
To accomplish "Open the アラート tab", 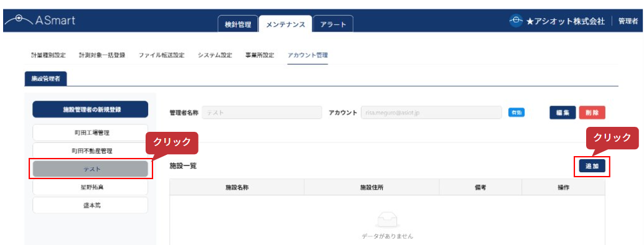I will 333,24.
